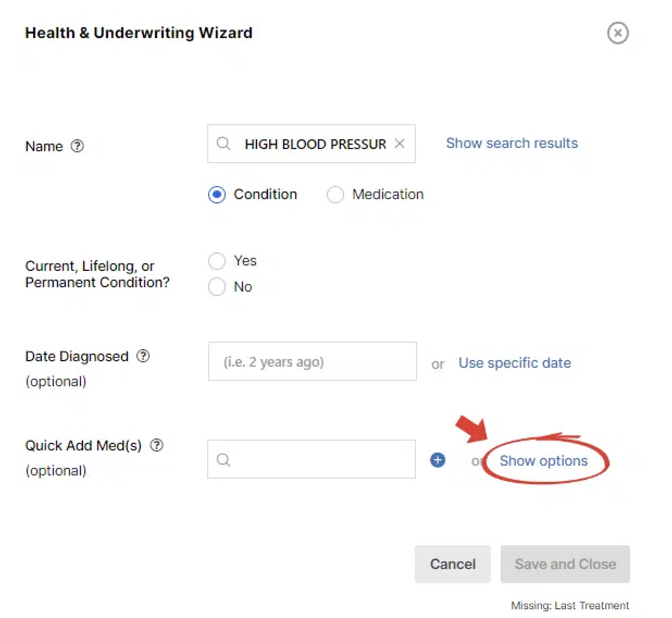Select the Condition radio button
Screen dimensions: 672x618
[217, 195]
